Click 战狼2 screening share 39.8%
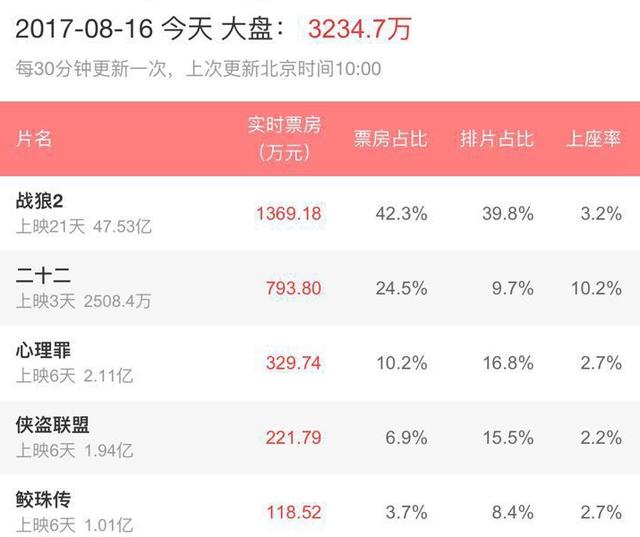 point(508,213)
